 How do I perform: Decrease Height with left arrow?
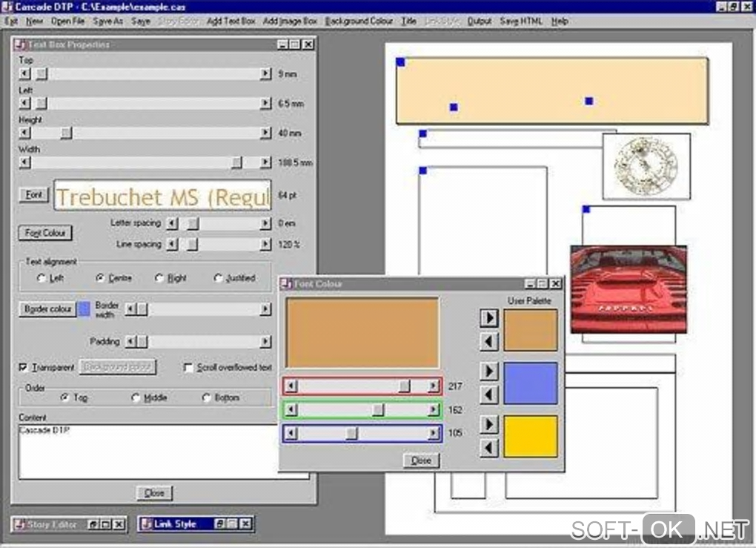[x=24, y=133]
